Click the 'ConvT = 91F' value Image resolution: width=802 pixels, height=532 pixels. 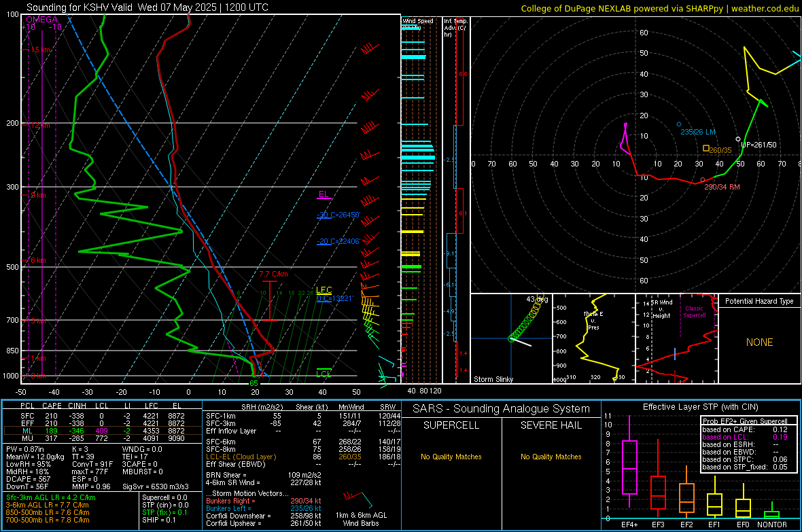pyautogui.click(x=92, y=464)
